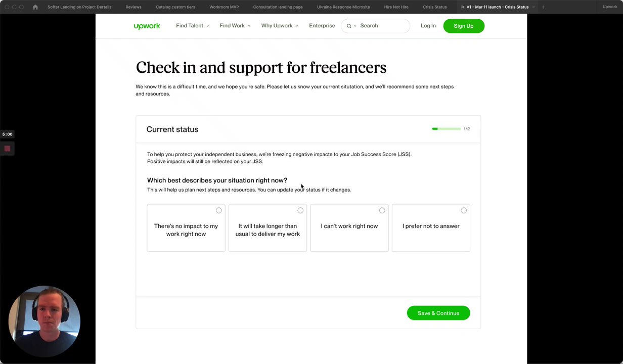The height and width of the screenshot is (364, 623).
Task: Open the Find Work dropdown menu
Action: tap(235, 26)
